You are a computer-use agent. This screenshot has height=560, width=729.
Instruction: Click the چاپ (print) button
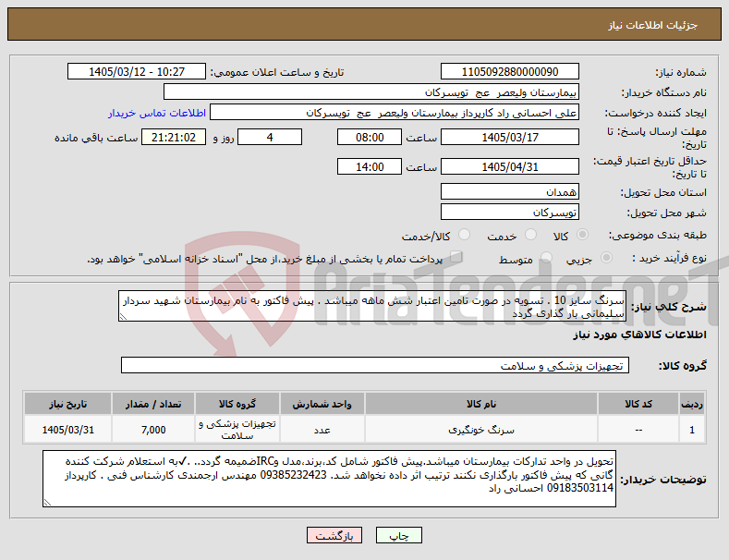point(399,535)
